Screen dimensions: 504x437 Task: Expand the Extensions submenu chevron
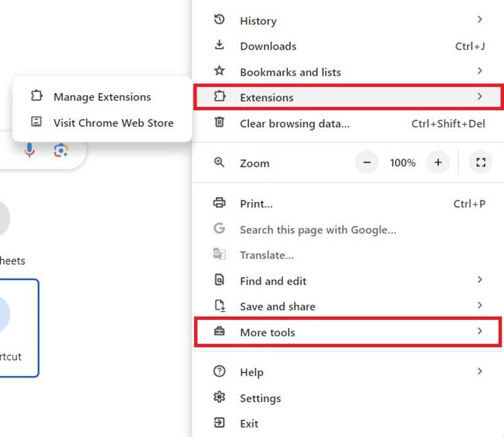point(479,96)
